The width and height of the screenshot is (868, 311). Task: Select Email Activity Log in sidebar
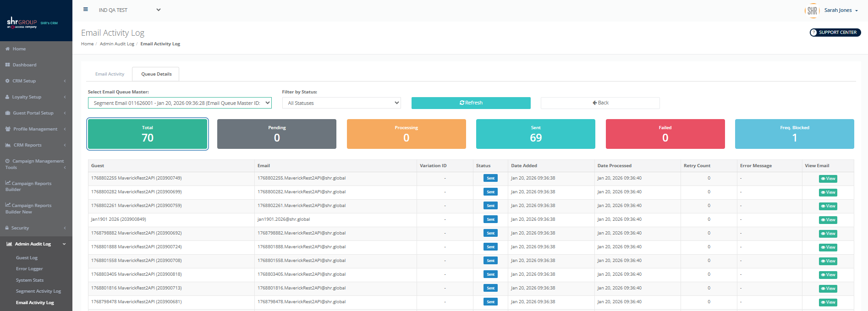[x=35, y=303]
